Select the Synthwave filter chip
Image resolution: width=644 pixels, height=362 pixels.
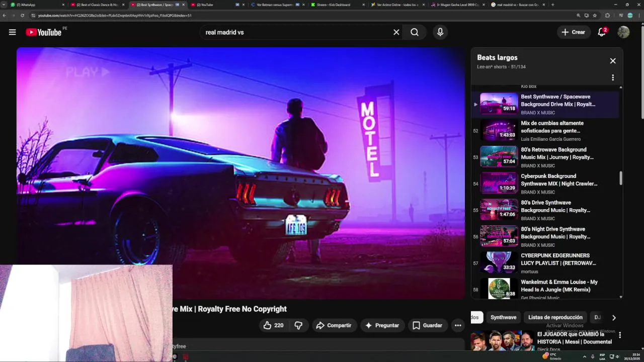503,317
